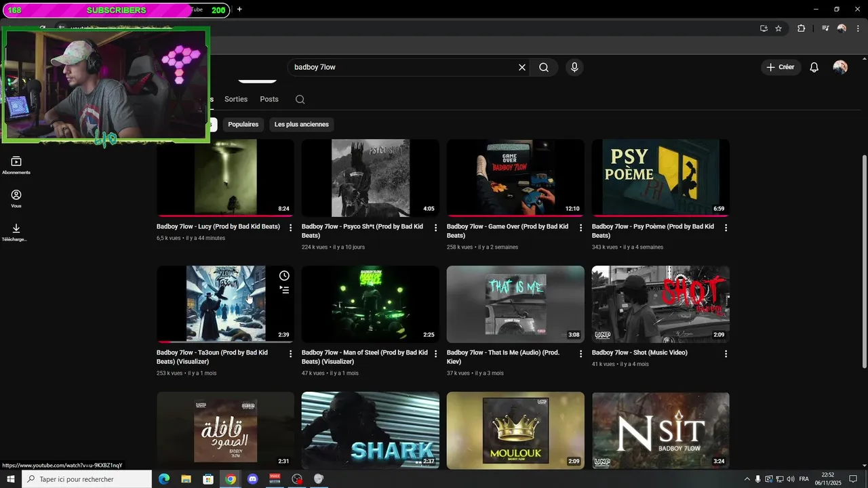Play the SHARK video thumbnail
Viewport: 868px width, 488px height.
(370, 430)
